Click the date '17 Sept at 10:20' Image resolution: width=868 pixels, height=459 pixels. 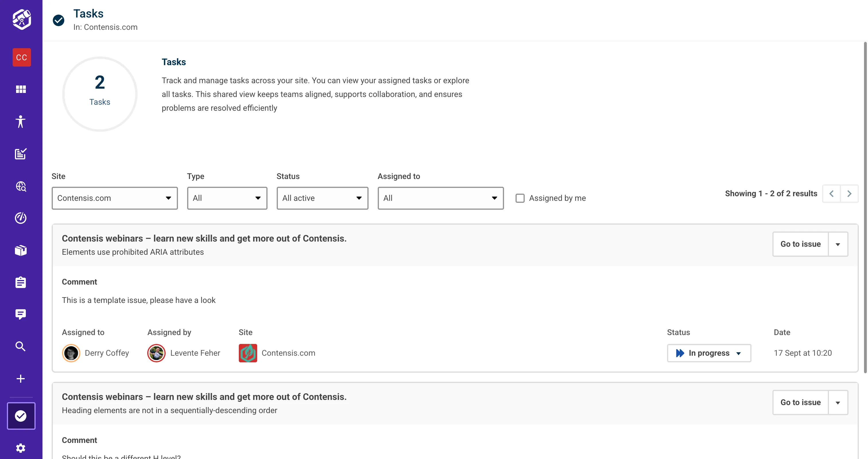tap(803, 353)
